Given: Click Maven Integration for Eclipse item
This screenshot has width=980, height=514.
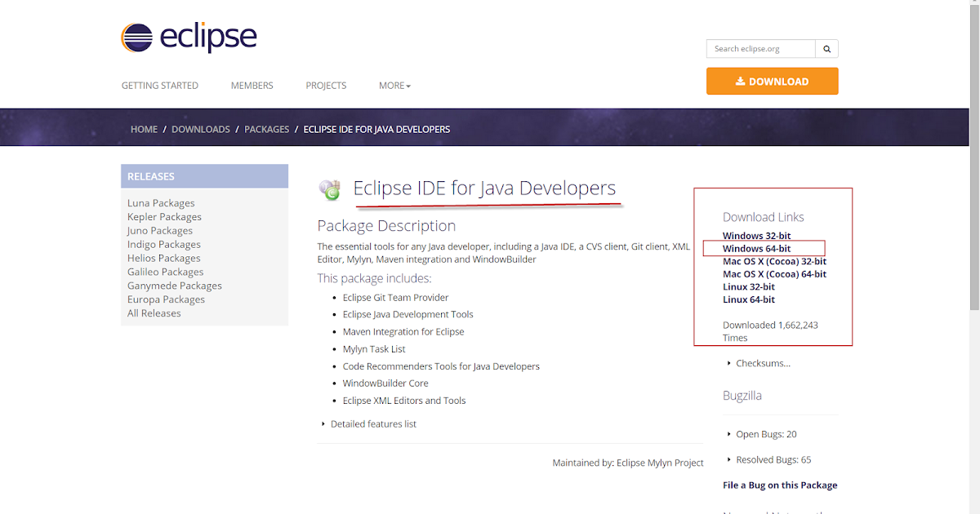Looking at the screenshot, I should point(403,332).
